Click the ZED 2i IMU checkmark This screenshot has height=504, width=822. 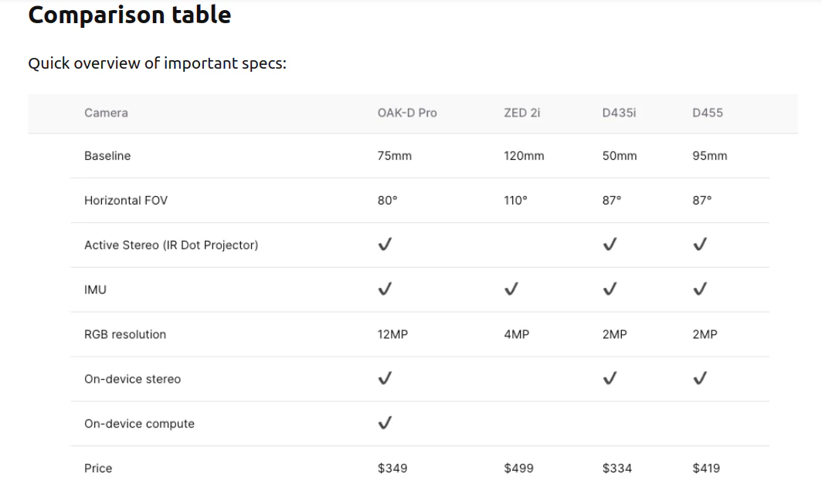(x=511, y=289)
